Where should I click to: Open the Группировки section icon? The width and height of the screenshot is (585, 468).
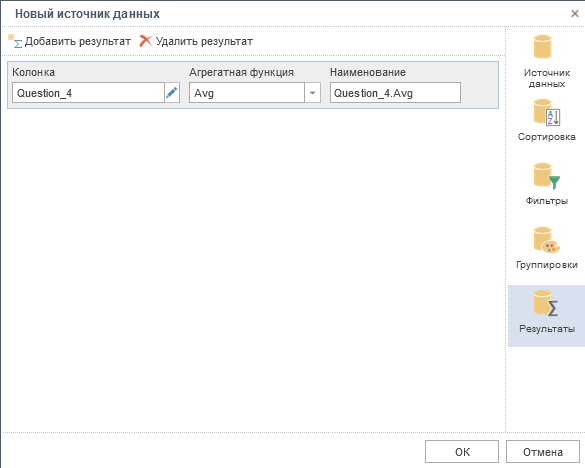pos(547,240)
